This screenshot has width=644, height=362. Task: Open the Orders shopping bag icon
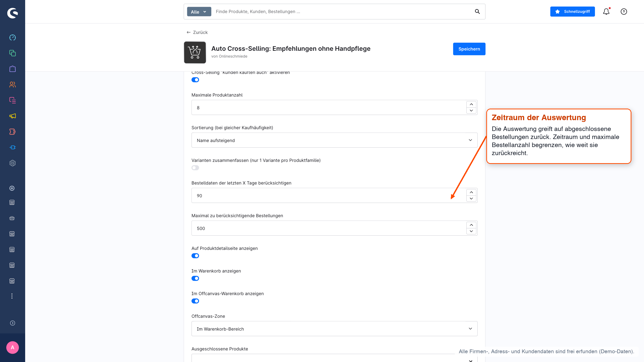[13, 69]
